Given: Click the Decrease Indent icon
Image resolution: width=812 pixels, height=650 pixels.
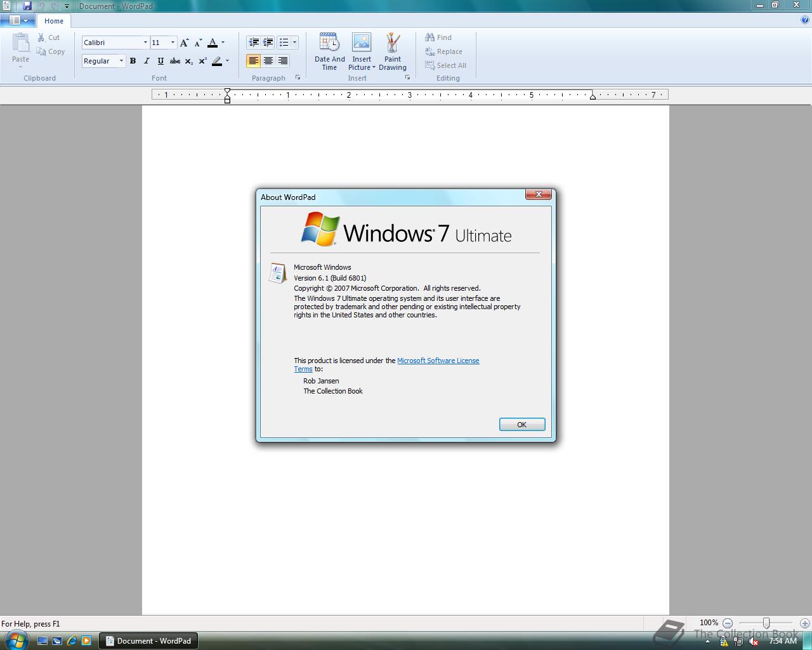Looking at the screenshot, I should pyautogui.click(x=254, y=43).
